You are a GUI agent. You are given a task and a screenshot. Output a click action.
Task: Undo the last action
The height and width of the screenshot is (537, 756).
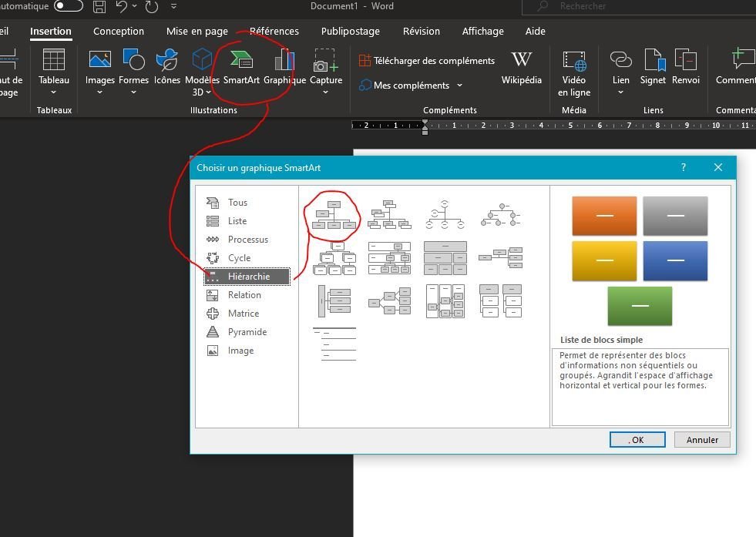coord(122,6)
